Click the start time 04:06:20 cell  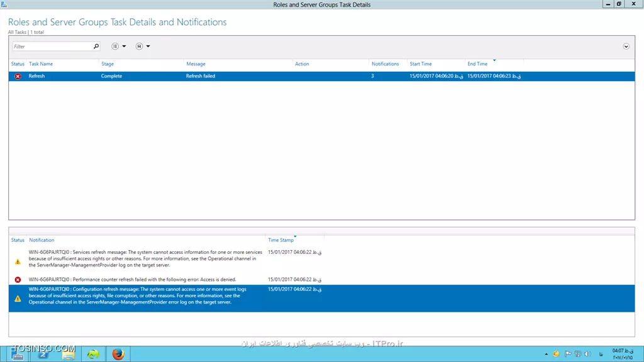436,76
